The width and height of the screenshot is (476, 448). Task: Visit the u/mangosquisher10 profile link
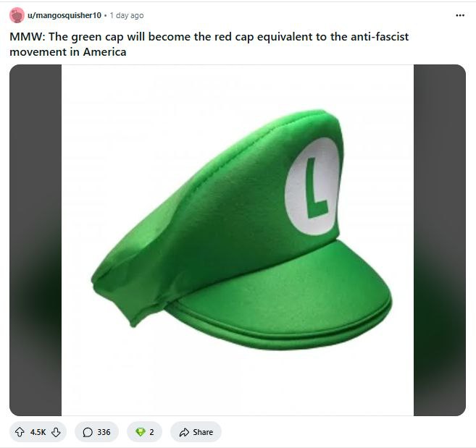tap(64, 15)
